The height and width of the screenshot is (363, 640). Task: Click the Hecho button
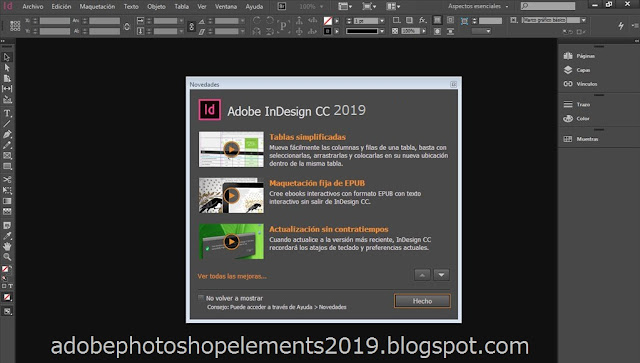[x=422, y=301]
